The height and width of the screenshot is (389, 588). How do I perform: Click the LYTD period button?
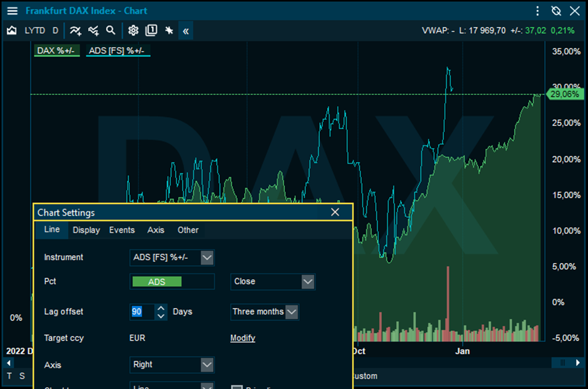click(x=35, y=31)
